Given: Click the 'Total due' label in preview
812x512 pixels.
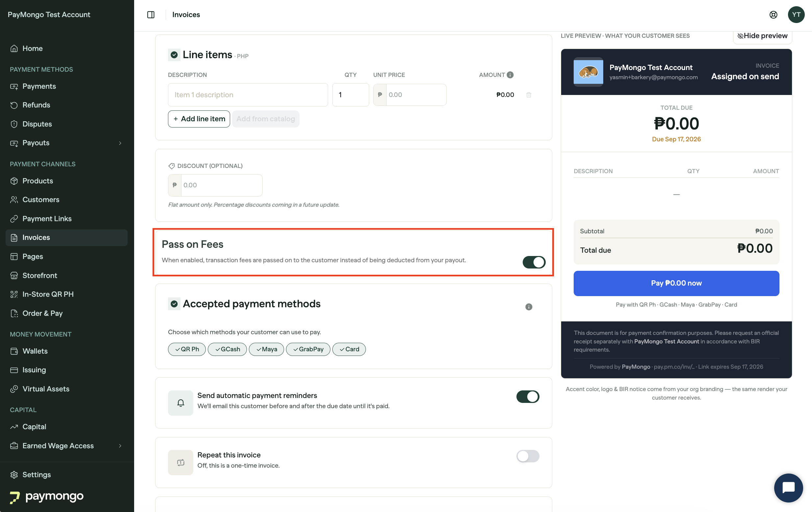Looking at the screenshot, I should [x=595, y=250].
